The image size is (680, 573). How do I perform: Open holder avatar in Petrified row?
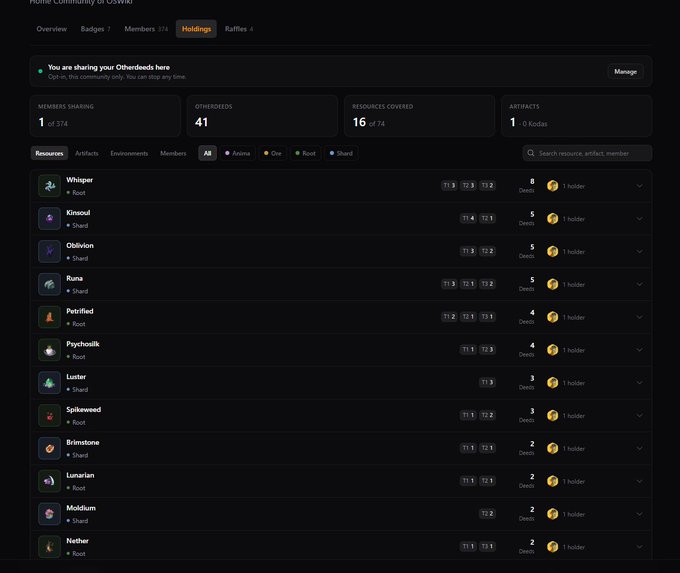coord(552,317)
